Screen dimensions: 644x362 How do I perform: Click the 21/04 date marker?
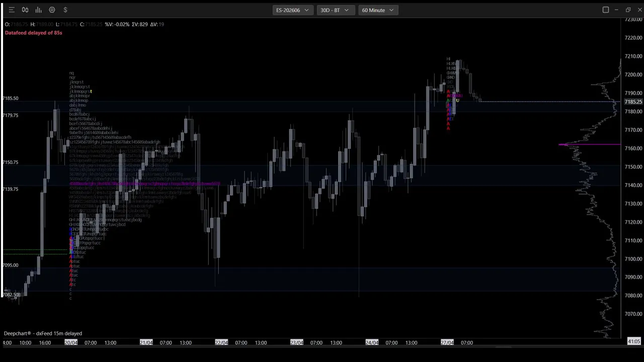tap(146, 343)
